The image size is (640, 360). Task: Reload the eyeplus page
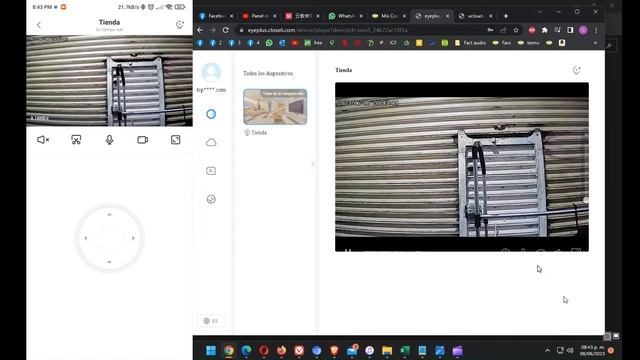225,30
